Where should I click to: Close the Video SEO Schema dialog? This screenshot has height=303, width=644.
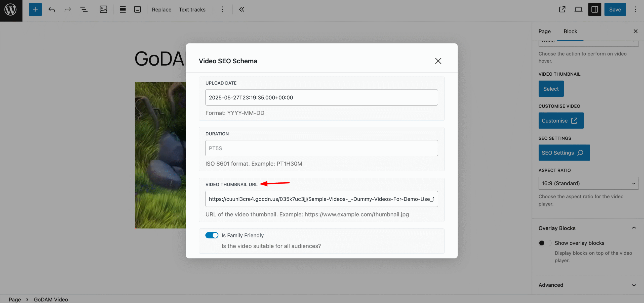pos(438,61)
